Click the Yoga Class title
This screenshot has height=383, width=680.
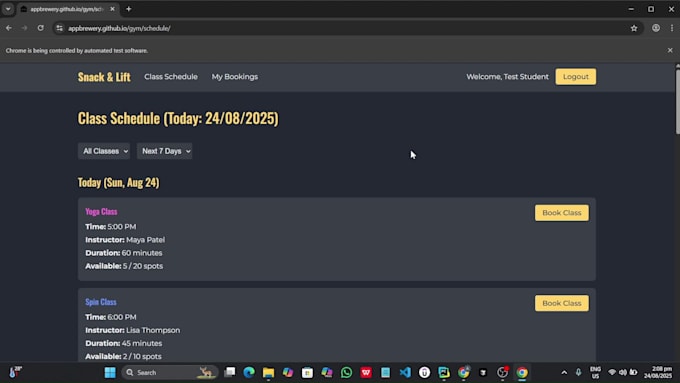click(101, 211)
